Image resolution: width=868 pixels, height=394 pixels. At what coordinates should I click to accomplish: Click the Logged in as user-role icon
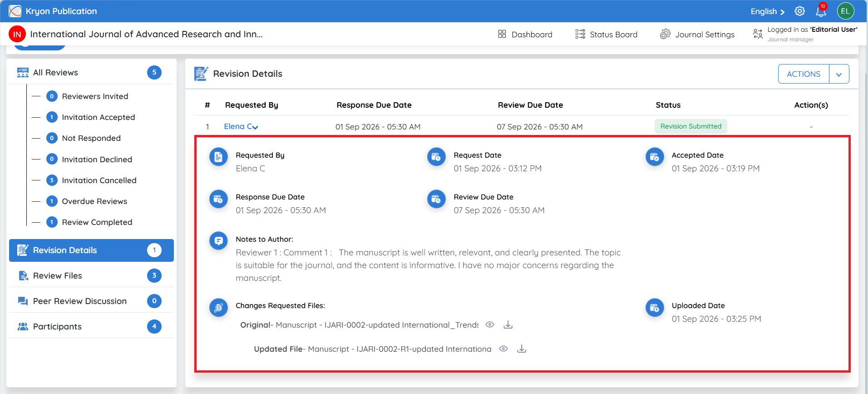[758, 34]
